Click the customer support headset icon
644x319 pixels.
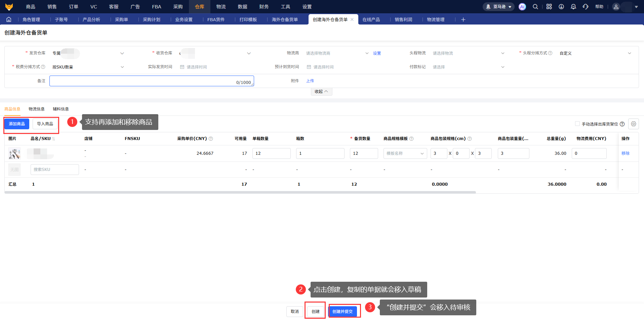(x=585, y=7)
